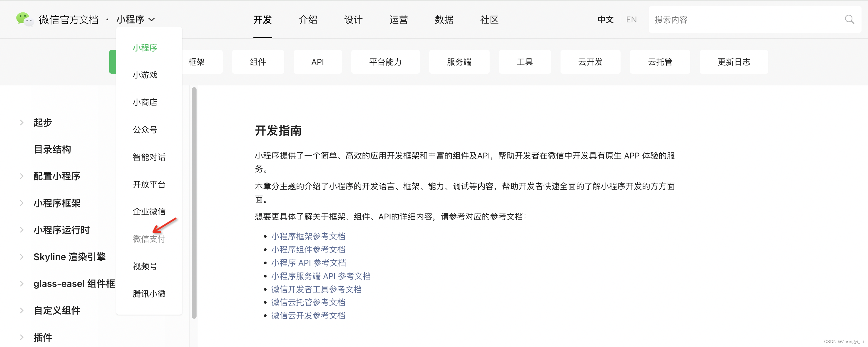Open the 小程序 platform dropdown arrow
The width and height of the screenshot is (868, 347).
click(152, 19)
